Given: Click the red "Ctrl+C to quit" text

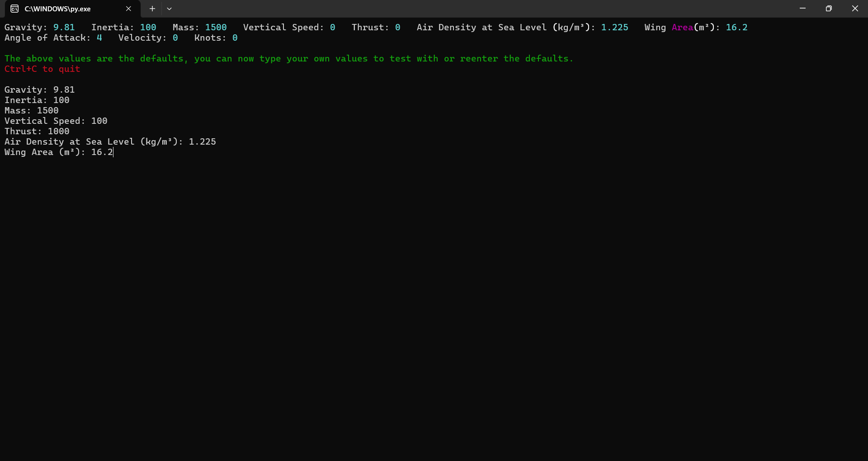Looking at the screenshot, I should [x=42, y=69].
